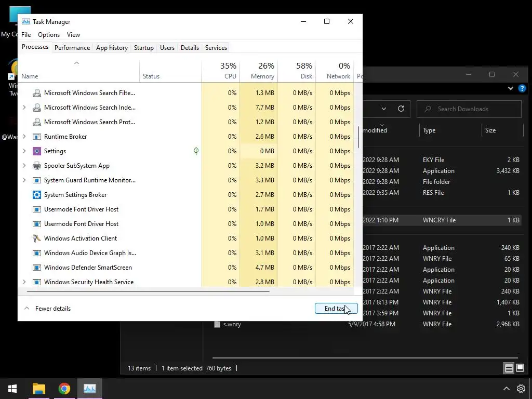
Task: Open the View menu in Task Manager
Action: click(x=73, y=35)
